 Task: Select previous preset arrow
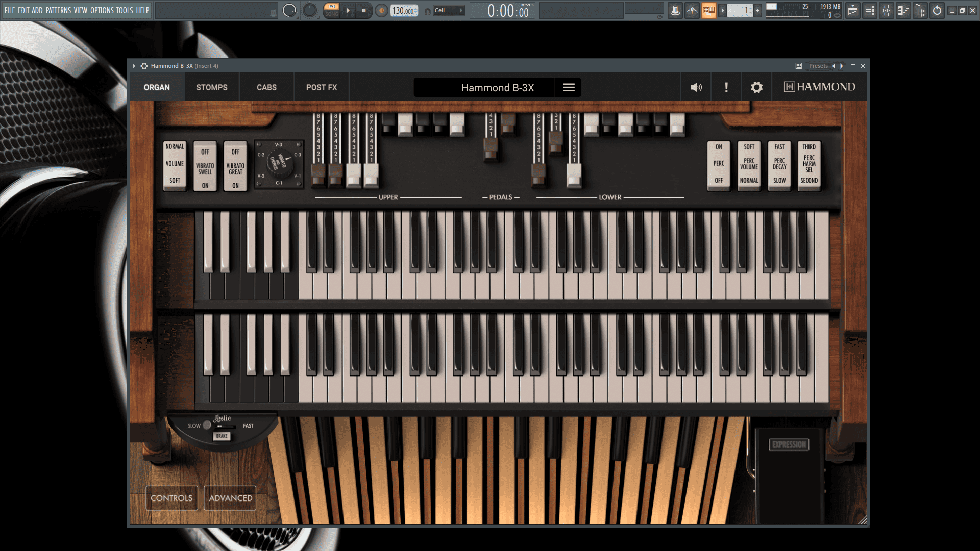pyautogui.click(x=834, y=66)
